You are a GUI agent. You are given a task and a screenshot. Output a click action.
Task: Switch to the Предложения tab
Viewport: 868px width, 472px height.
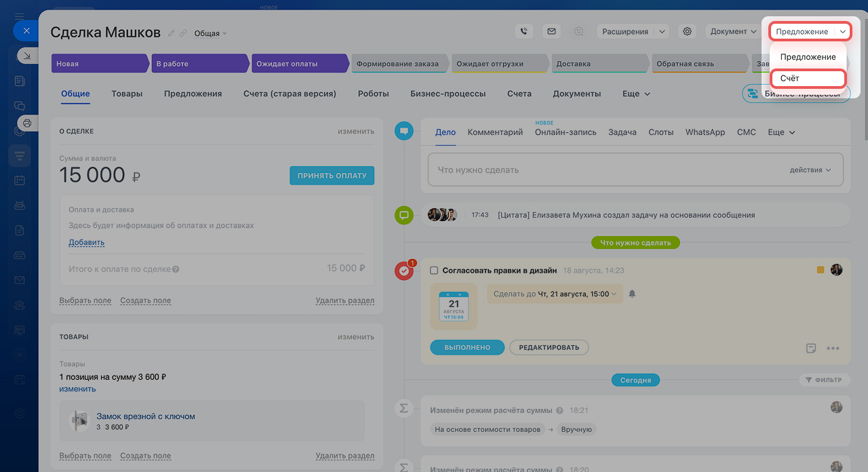pyautogui.click(x=193, y=94)
